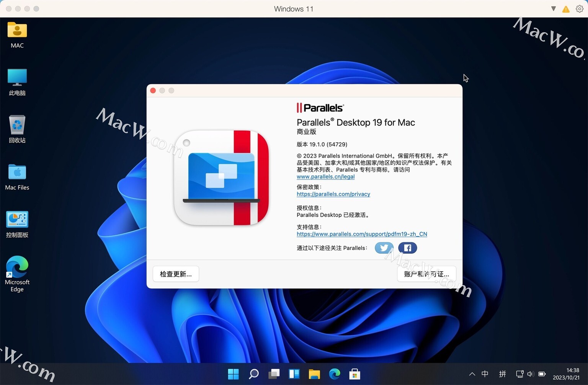Open the Windows Start menu
The image size is (588, 385).
pyautogui.click(x=233, y=374)
